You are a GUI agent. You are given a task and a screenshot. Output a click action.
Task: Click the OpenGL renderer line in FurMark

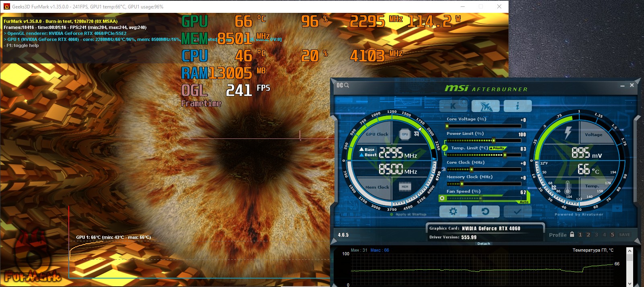[65, 33]
